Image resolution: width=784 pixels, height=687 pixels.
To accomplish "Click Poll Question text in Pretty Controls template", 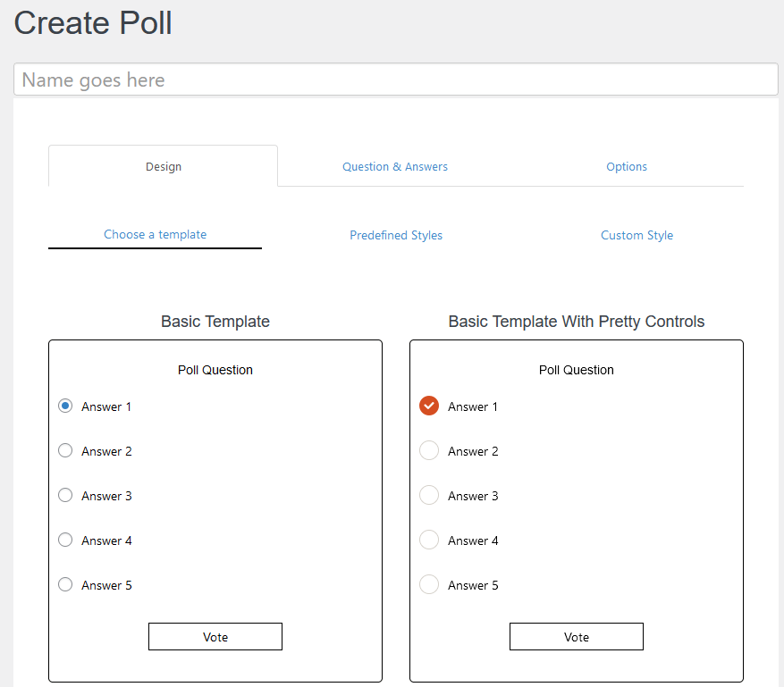I will [x=576, y=370].
